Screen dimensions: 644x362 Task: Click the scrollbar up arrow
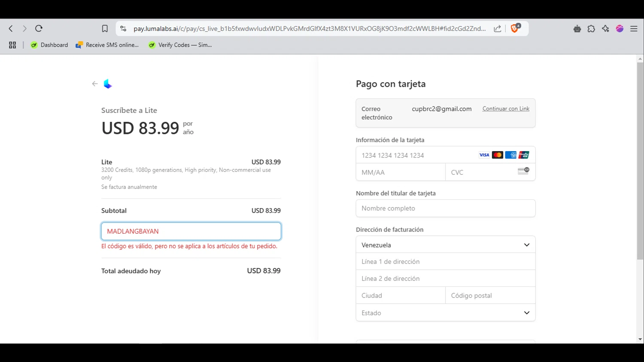click(640, 58)
